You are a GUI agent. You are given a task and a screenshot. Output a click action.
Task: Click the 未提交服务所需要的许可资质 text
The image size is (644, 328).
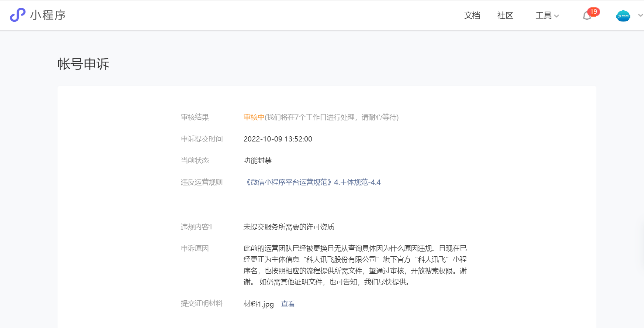(x=289, y=227)
